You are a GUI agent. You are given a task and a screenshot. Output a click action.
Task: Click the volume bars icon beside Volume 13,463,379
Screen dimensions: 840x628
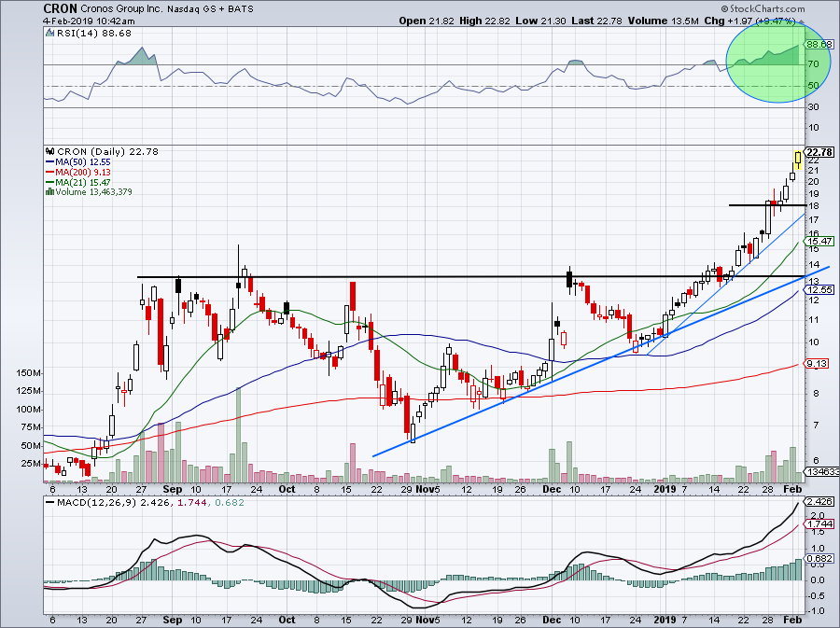pos(49,191)
